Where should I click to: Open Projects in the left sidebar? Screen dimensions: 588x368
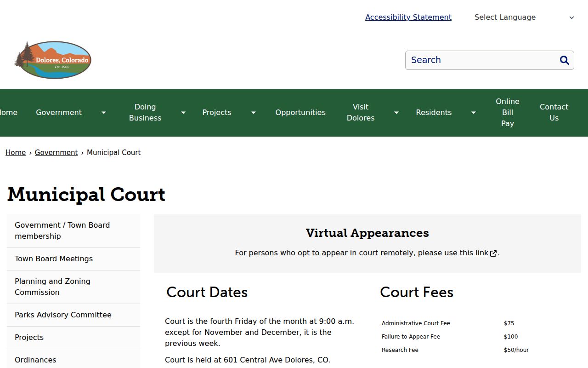tap(73, 338)
